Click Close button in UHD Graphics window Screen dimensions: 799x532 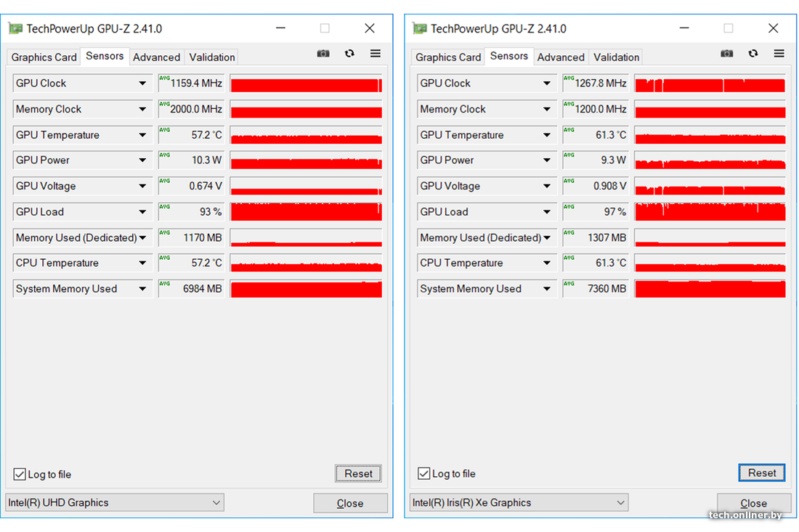point(350,503)
